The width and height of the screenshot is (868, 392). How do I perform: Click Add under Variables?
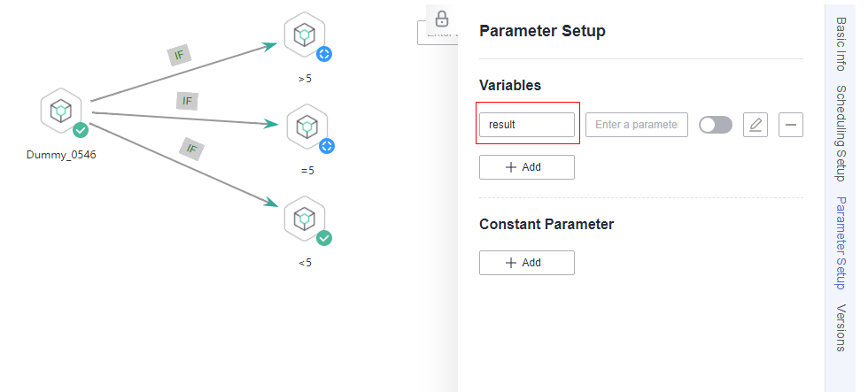coord(527,167)
